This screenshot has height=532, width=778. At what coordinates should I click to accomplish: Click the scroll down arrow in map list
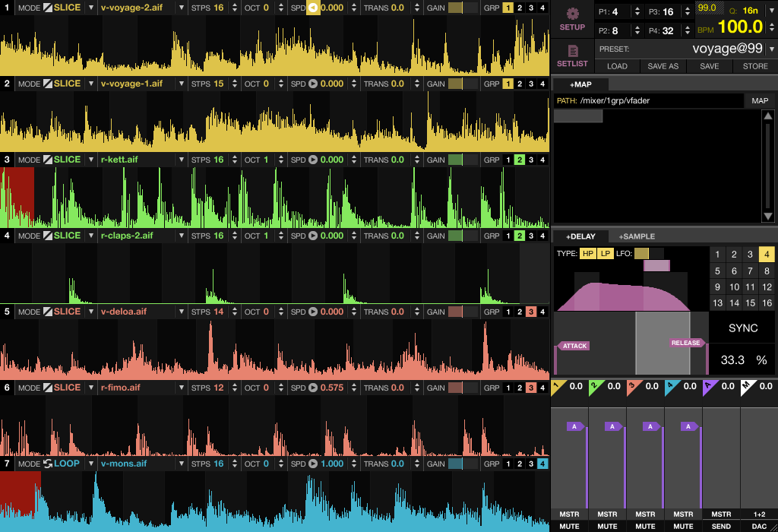tap(768, 217)
